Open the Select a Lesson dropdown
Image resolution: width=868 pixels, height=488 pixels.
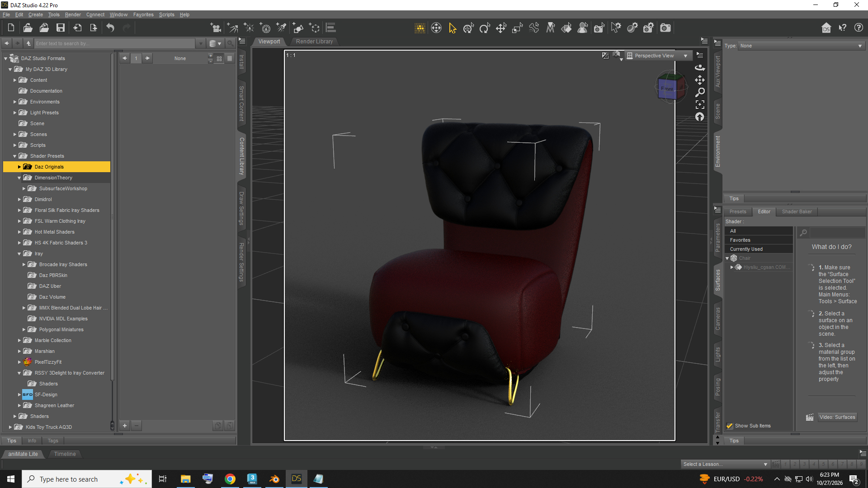click(725, 464)
